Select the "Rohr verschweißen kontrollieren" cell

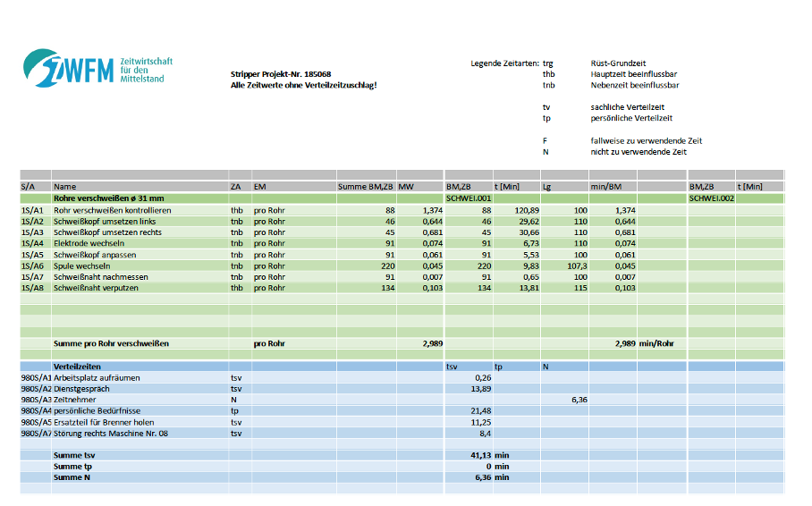click(112, 210)
